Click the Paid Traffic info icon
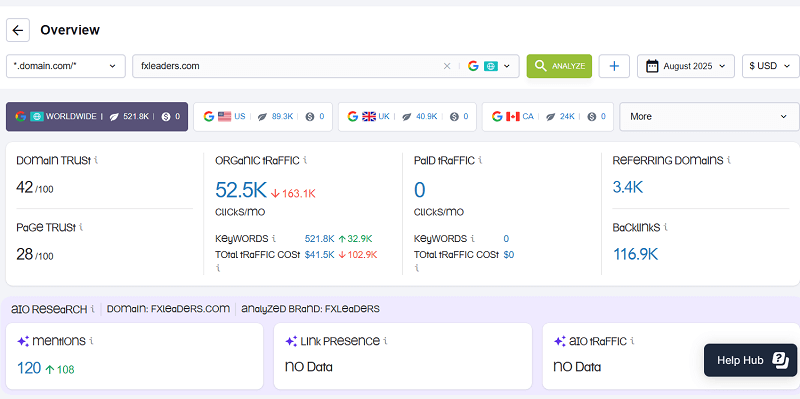This screenshot has width=800, height=399. [x=481, y=160]
